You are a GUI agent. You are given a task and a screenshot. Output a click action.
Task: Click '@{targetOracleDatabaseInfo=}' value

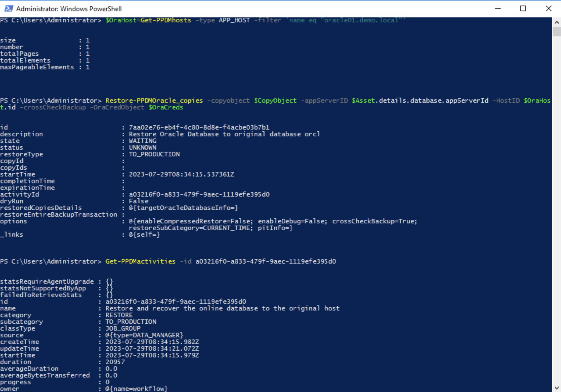pyautogui.click(x=183, y=208)
